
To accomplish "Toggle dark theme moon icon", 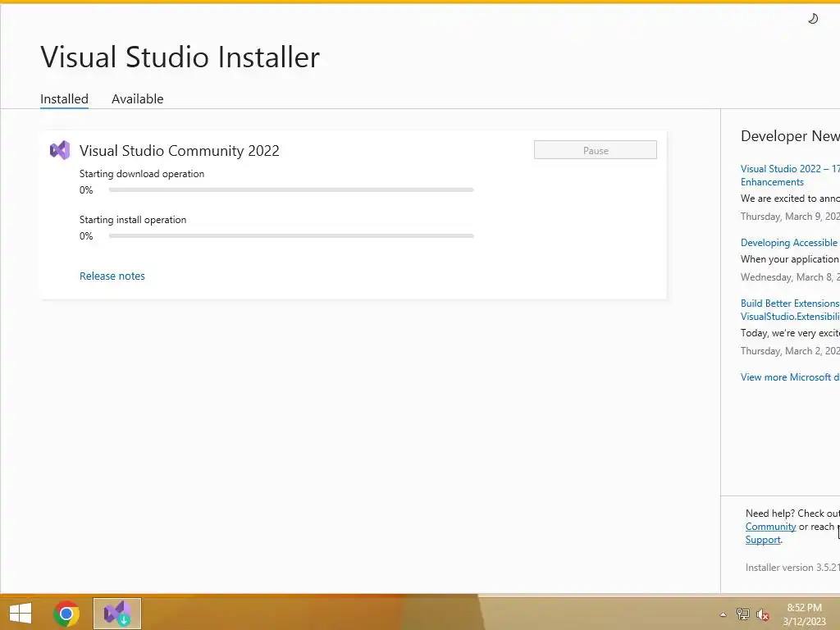I will (813, 19).
